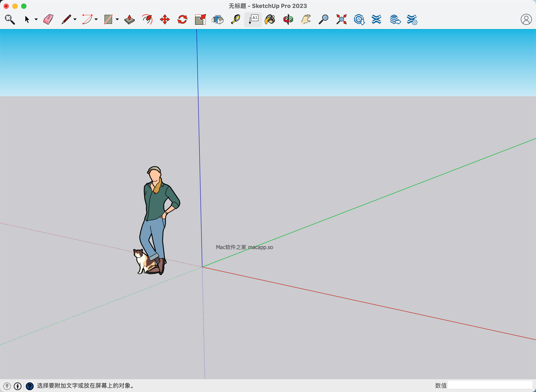Open 3D Warehouse from toolbar

(x=359, y=19)
